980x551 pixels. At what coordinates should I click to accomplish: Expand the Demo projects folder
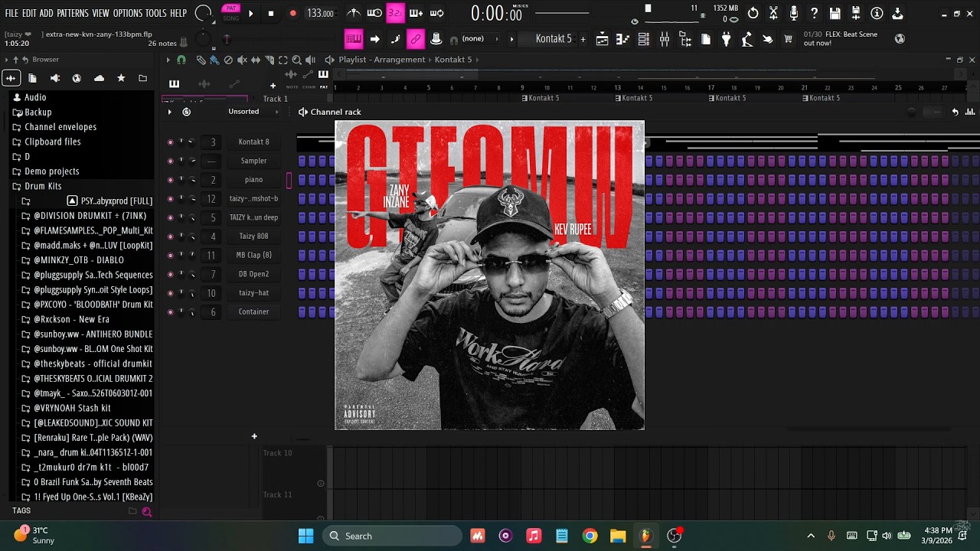[51, 171]
